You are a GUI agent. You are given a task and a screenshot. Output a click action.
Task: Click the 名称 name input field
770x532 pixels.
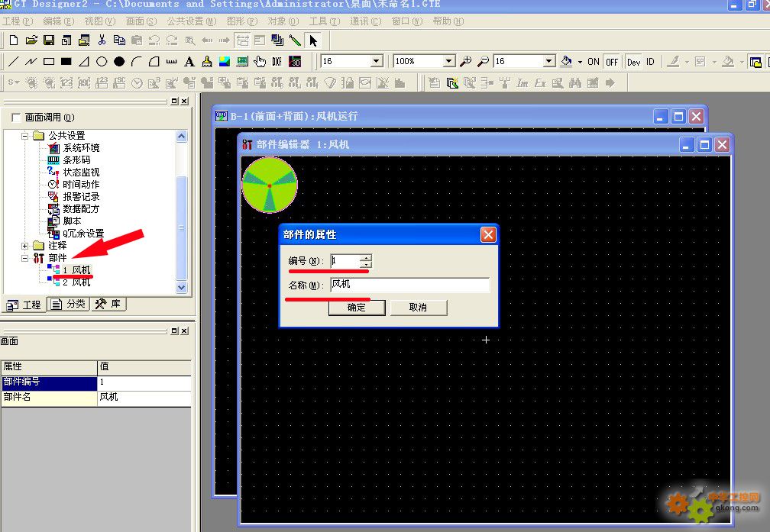(x=410, y=285)
